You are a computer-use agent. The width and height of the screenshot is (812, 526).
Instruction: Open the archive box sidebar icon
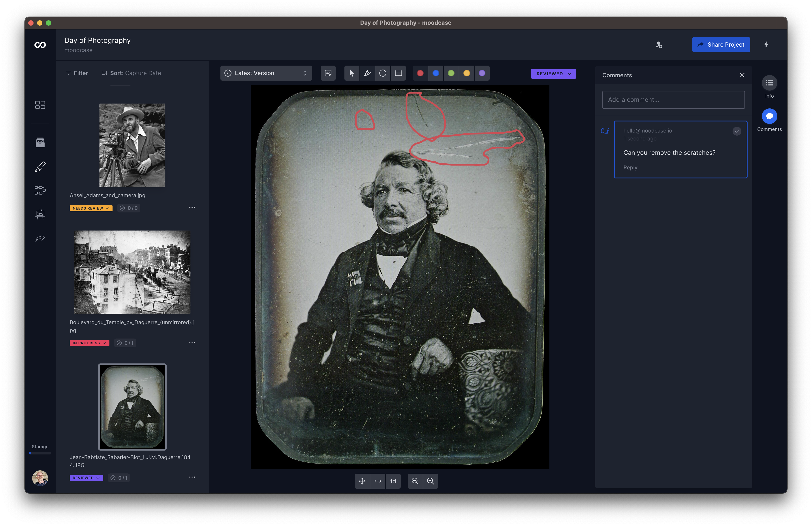tap(40, 142)
